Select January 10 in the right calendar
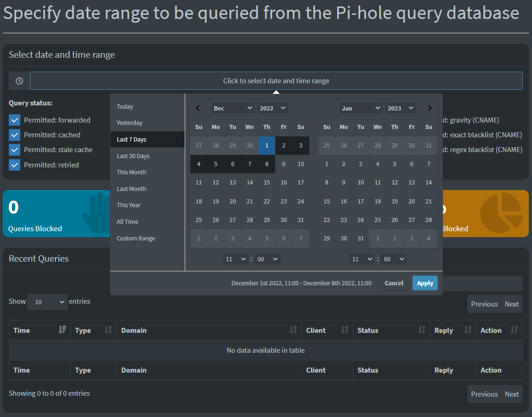Image resolution: width=532 pixels, height=417 pixels. (x=361, y=183)
